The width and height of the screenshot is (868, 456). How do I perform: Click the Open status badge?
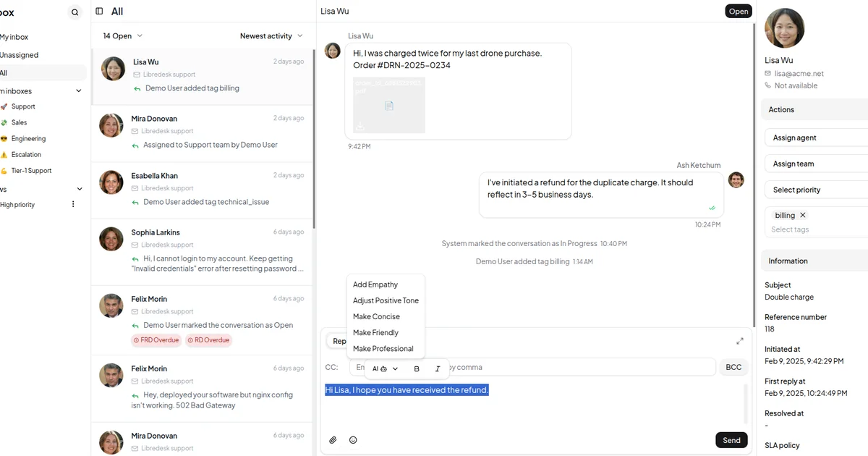739,11
